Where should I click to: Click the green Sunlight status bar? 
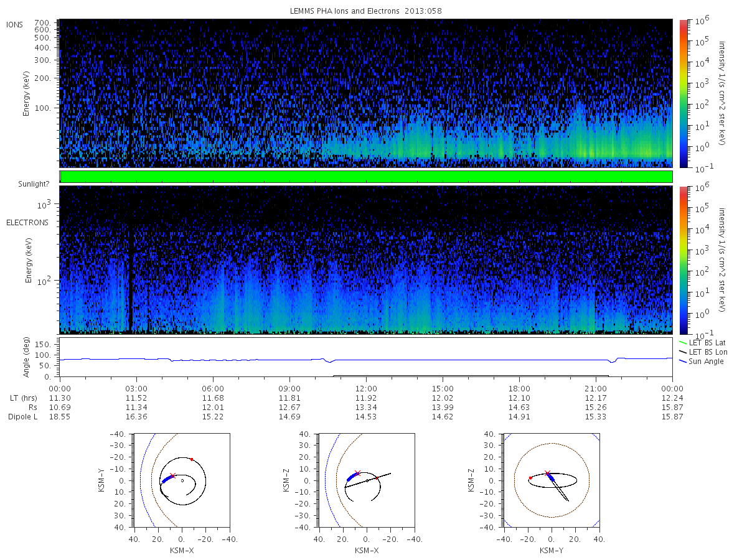(366, 177)
